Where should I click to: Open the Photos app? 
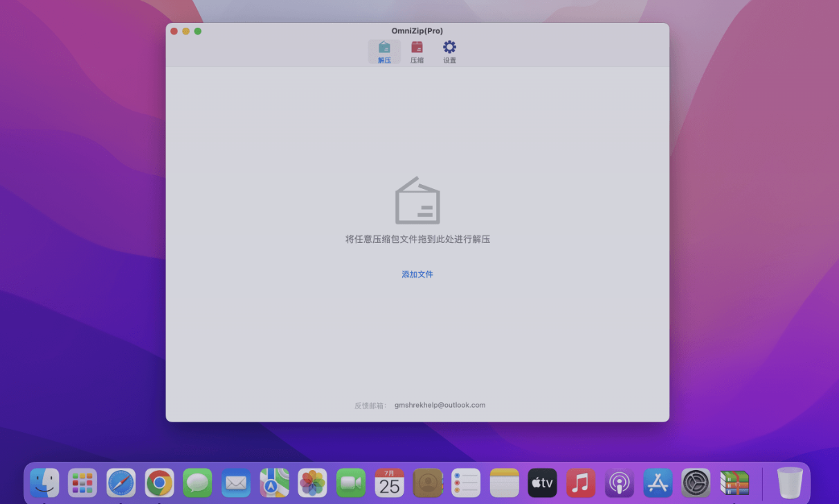click(312, 483)
